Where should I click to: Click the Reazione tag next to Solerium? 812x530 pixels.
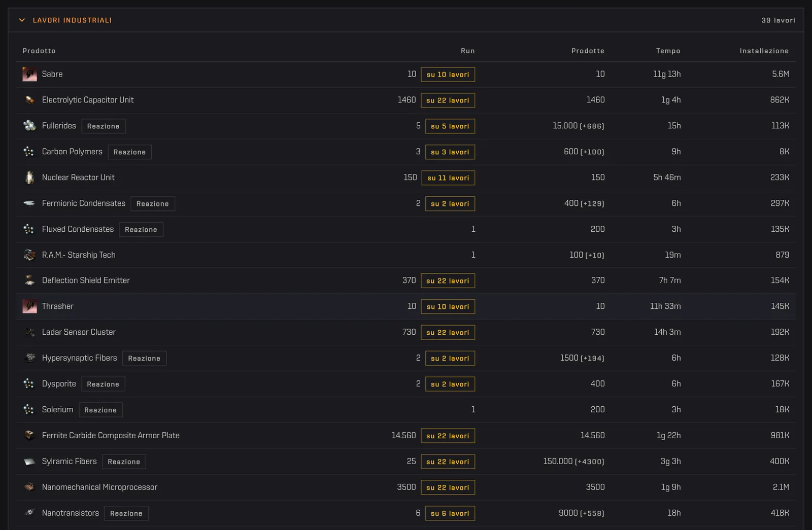(x=100, y=410)
